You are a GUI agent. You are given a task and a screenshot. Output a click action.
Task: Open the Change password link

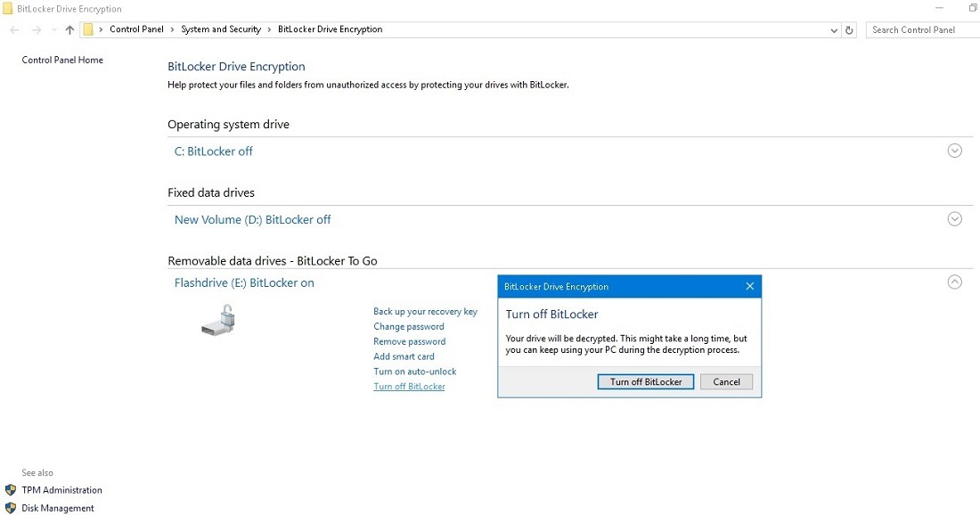click(408, 326)
